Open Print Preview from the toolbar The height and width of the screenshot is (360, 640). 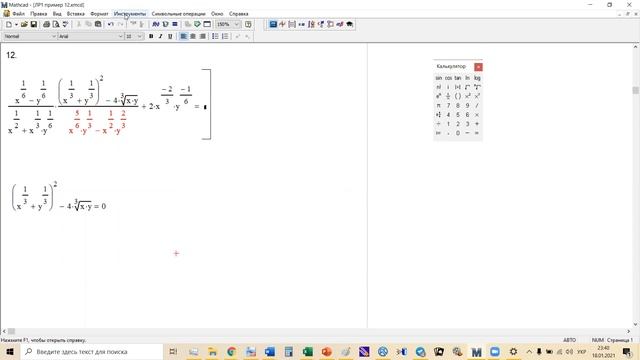(x=56, y=24)
